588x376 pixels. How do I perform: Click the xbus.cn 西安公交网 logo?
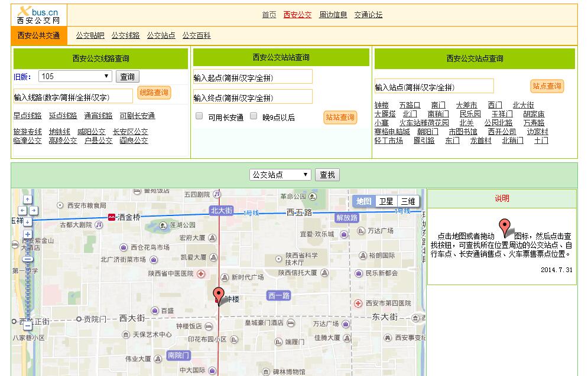[x=39, y=15]
